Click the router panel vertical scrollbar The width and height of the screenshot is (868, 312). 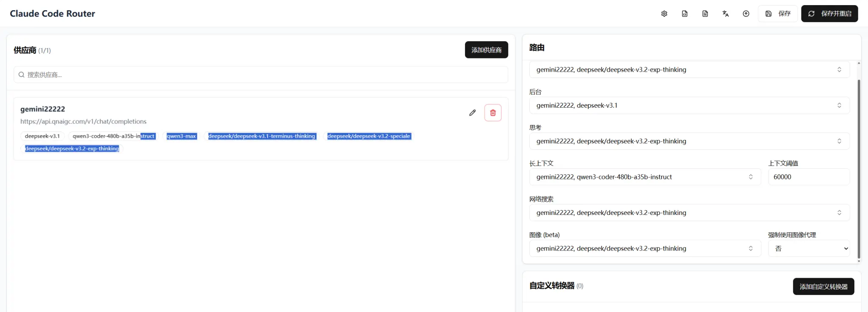tap(859, 169)
